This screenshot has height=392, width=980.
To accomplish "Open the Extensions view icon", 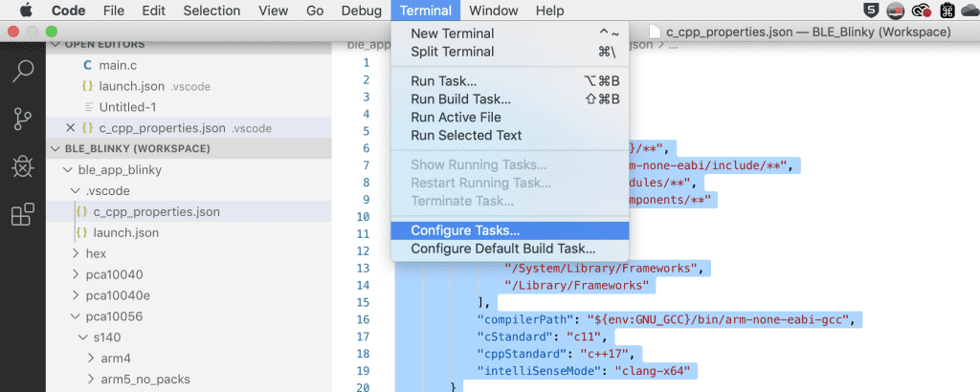I will [x=23, y=215].
